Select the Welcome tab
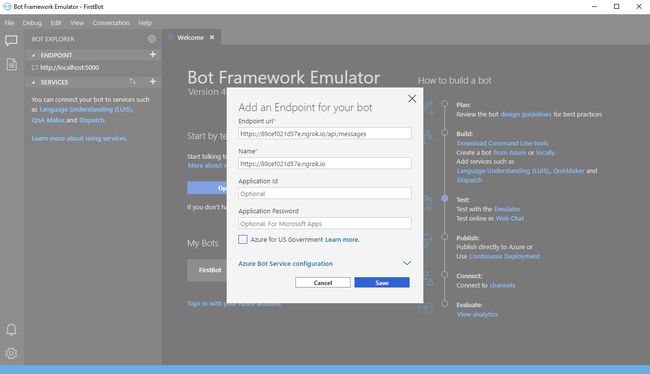The image size is (650, 374). click(x=190, y=37)
